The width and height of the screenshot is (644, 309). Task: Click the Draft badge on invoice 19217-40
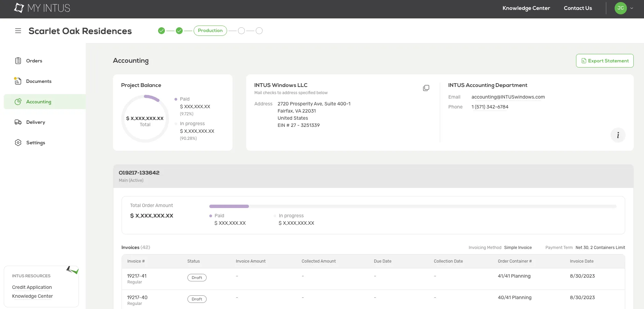(197, 299)
